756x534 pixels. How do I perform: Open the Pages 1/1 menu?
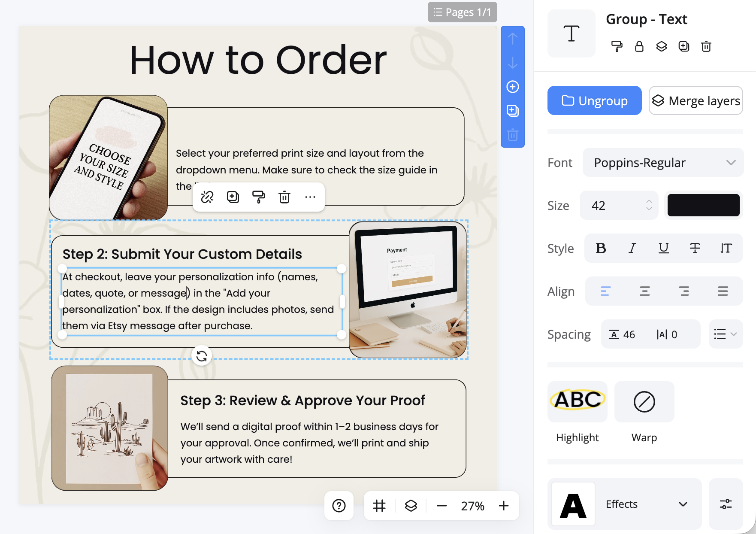[462, 12]
